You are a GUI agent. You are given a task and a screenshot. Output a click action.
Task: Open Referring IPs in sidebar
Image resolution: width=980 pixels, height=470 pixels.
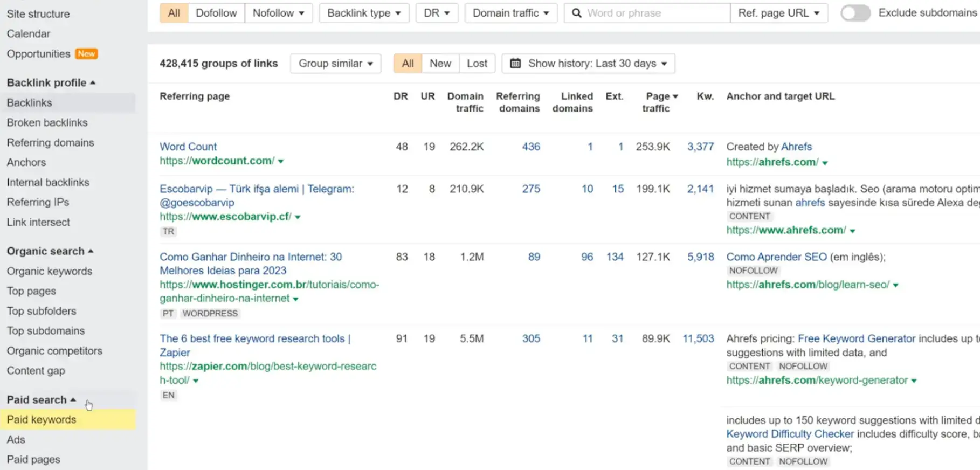click(x=38, y=203)
